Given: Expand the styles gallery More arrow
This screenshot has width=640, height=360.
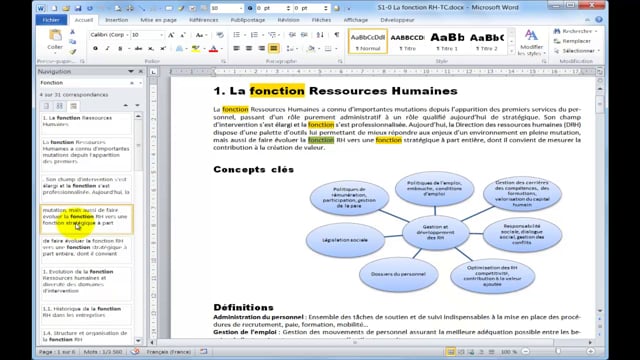Looking at the screenshot, I should click(512, 51).
